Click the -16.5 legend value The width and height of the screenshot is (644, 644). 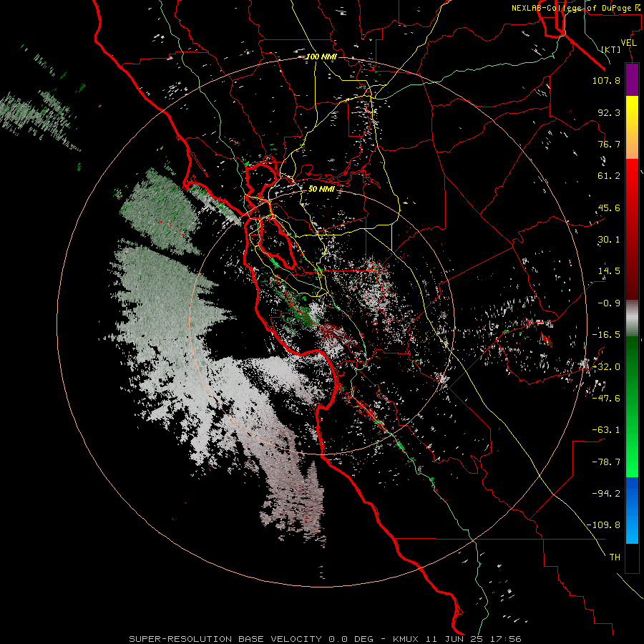click(606, 335)
